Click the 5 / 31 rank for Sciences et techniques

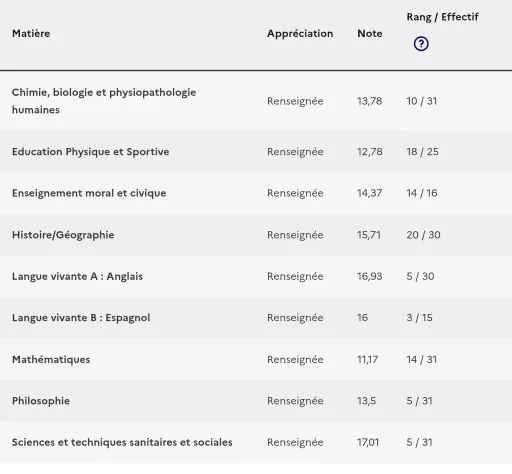pyautogui.click(x=419, y=442)
